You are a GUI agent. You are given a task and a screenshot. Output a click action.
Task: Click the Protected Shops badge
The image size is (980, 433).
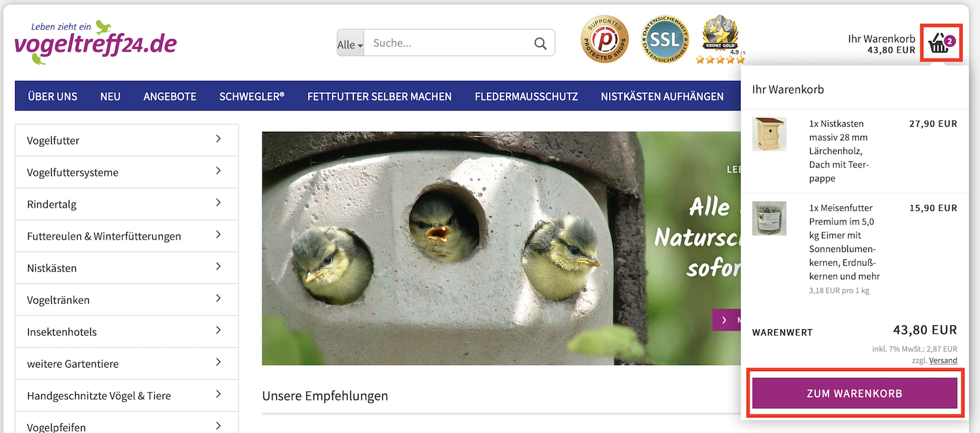[604, 39]
